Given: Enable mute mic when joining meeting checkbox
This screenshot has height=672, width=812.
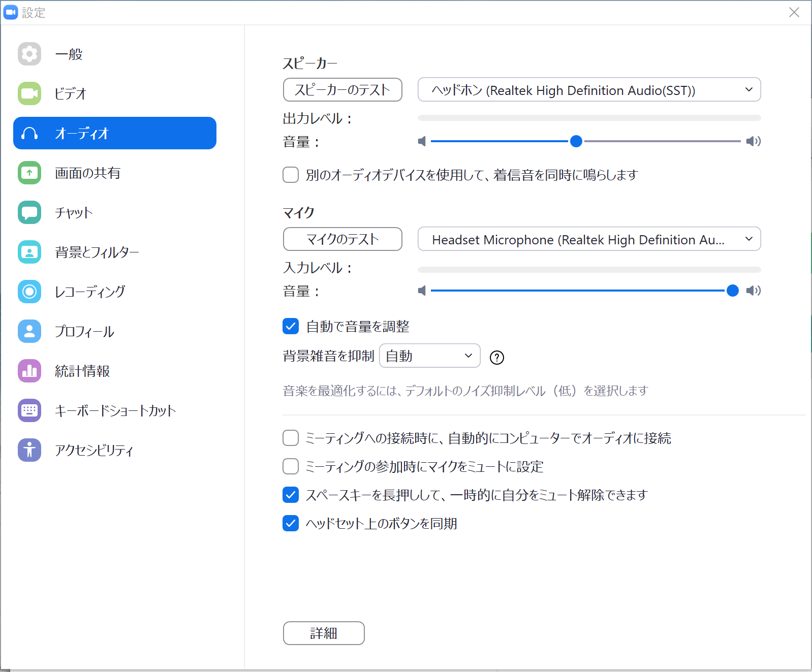Looking at the screenshot, I should [x=291, y=466].
